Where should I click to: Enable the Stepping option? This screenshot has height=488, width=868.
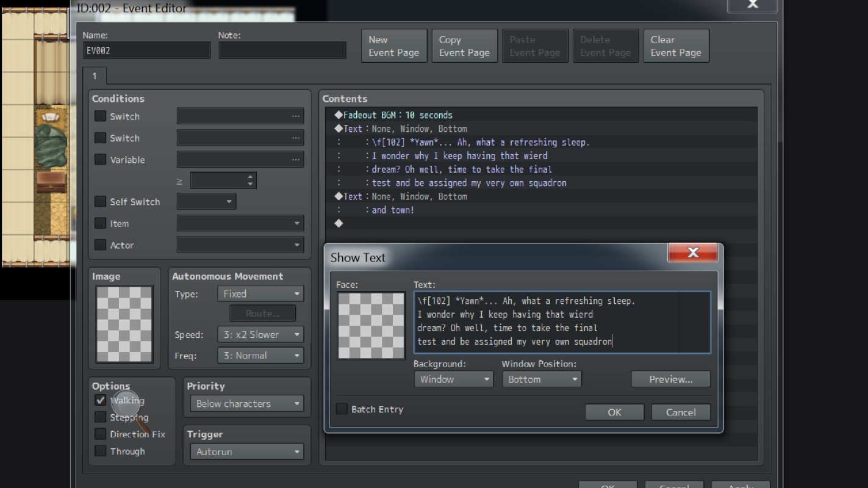[101, 417]
